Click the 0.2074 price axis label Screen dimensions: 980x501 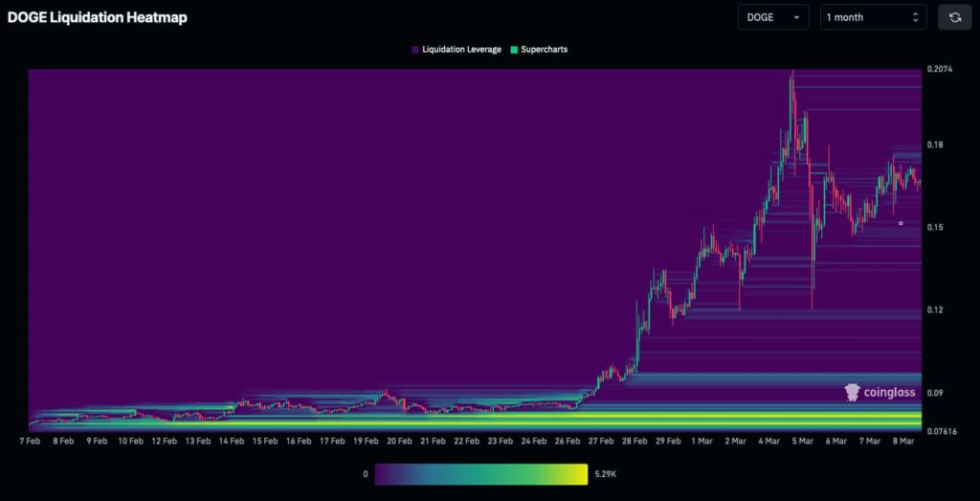coord(939,70)
